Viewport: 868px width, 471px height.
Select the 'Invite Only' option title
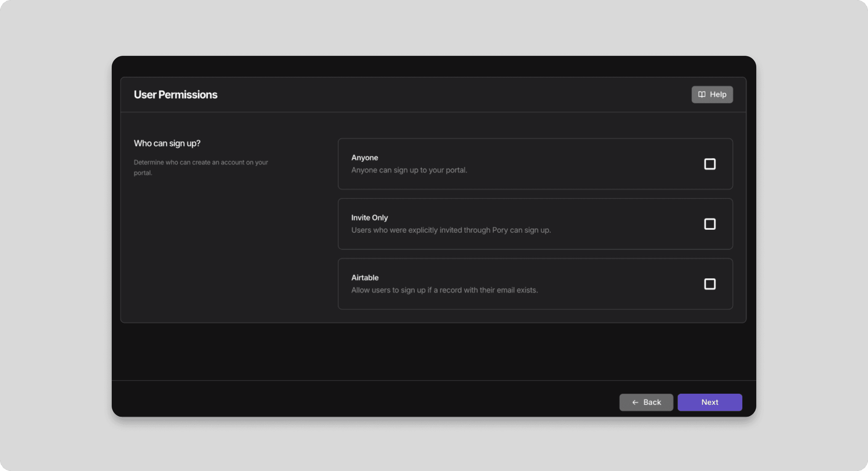pyautogui.click(x=369, y=218)
